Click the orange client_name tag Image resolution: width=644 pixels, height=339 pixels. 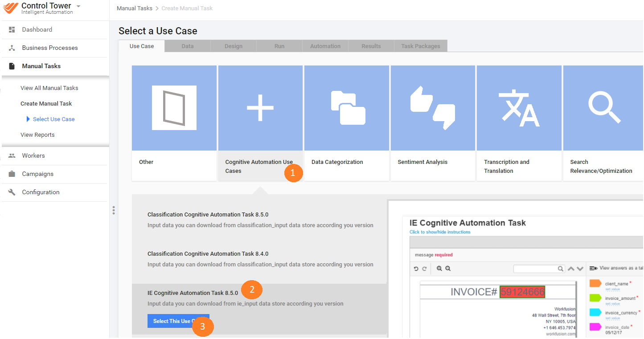pos(595,283)
